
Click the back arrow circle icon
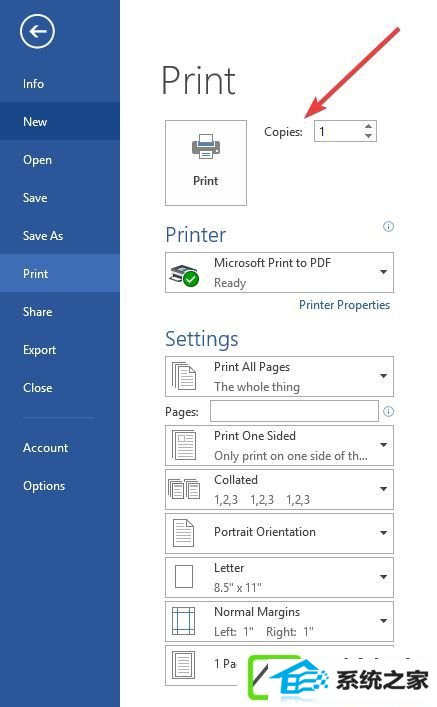(x=37, y=31)
